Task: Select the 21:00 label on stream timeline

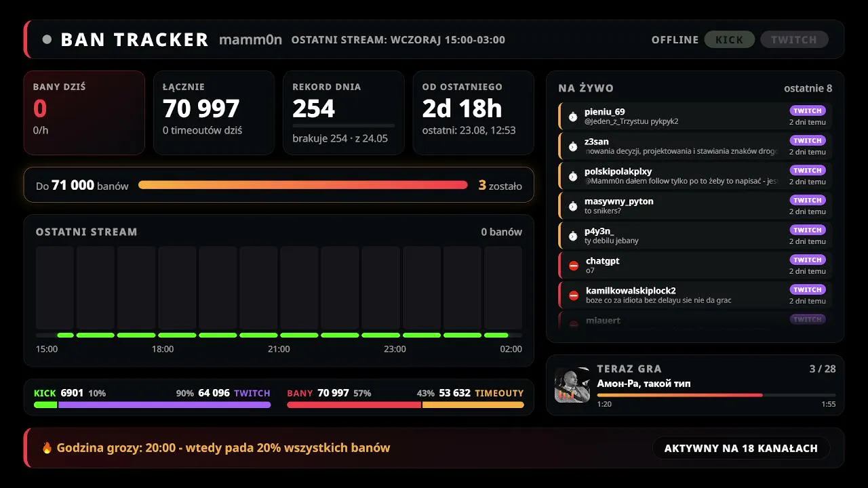Action: pyautogui.click(x=279, y=349)
